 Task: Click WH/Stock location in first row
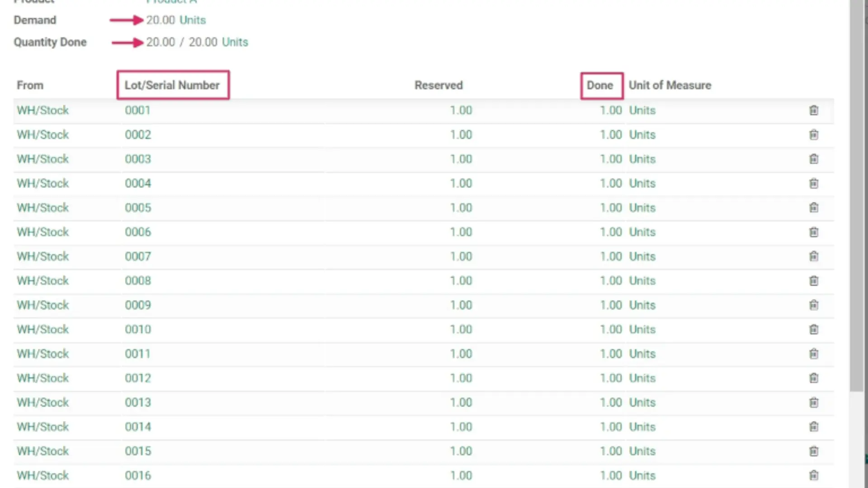click(43, 110)
